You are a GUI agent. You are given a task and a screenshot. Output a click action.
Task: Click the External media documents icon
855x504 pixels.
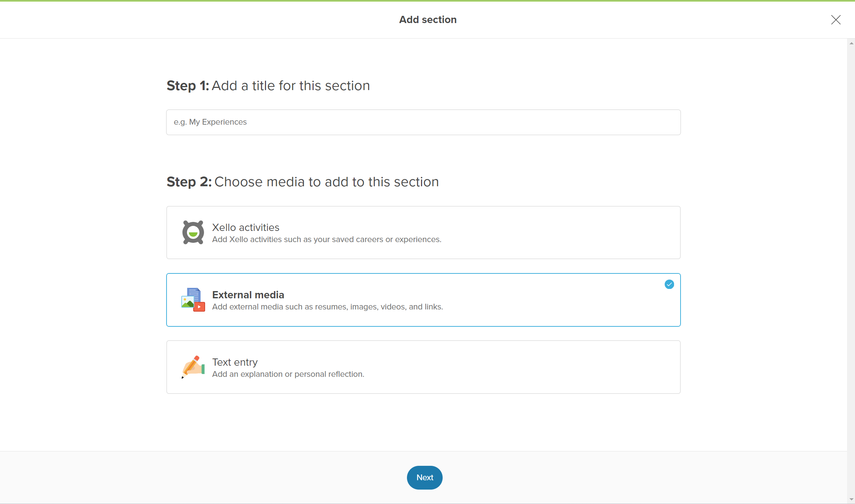tap(193, 300)
